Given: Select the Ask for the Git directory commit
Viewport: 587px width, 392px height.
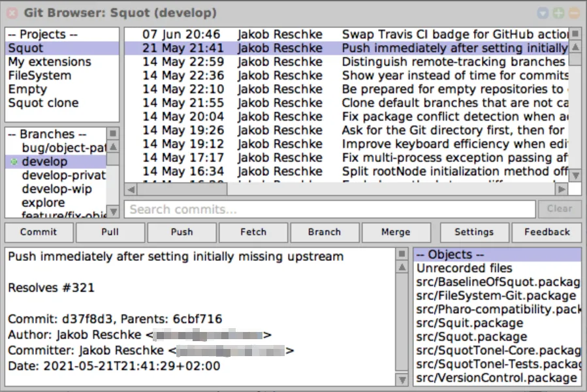Looking at the screenshot, I should click(347, 130).
